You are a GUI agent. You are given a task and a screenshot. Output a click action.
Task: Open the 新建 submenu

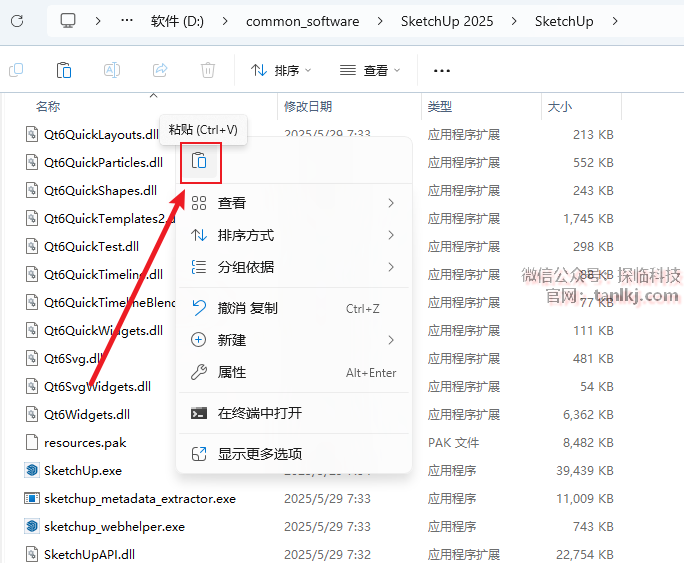pyautogui.click(x=294, y=340)
